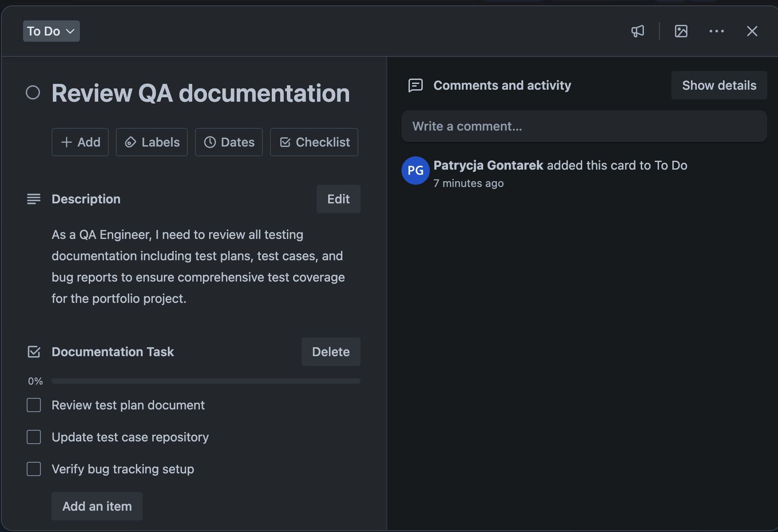Edit the description
This screenshot has height=532, width=778.
tap(338, 199)
